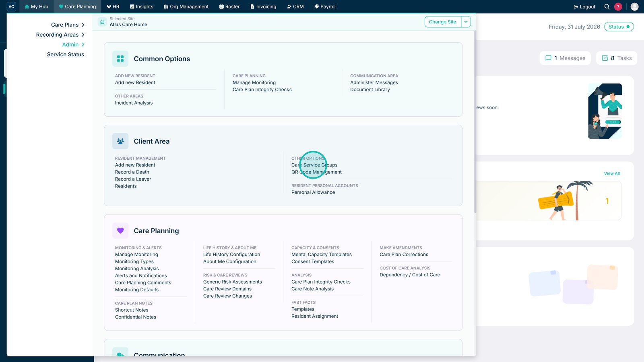Open Care Review Domains link

[x=227, y=289]
